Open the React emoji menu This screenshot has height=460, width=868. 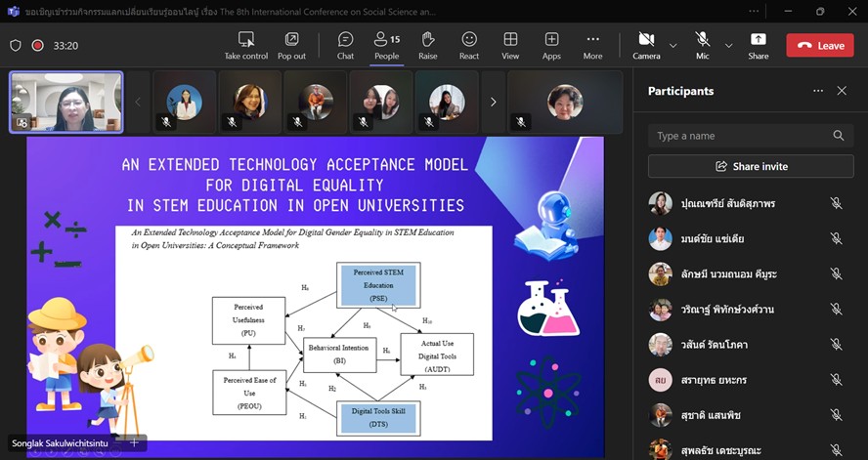[469, 45]
